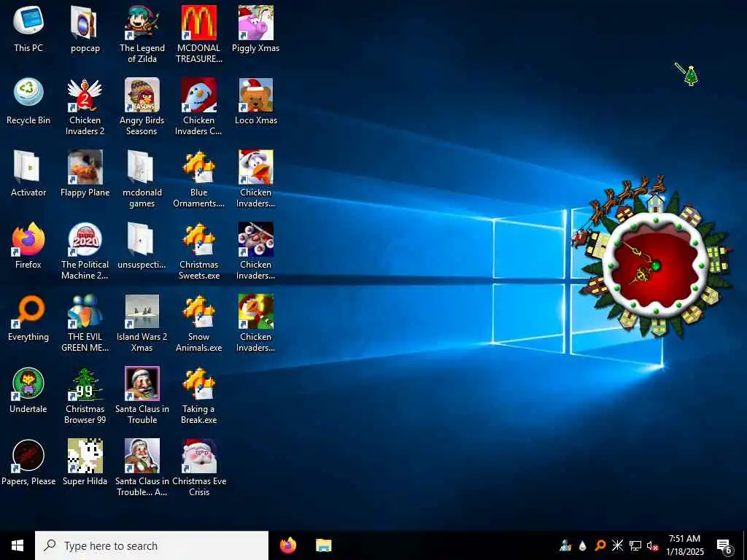Open the network status tray icon
Viewport: 747px width, 560px height.
tap(635, 545)
